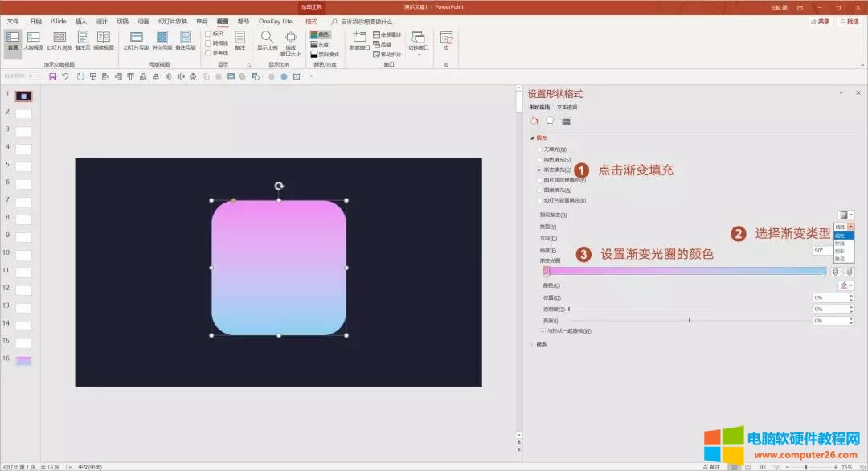Image resolution: width=868 pixels, height=471 pixels.
Task: Select the 幻灯片母版 (Slide Master) icon
Action: (137, 39)
